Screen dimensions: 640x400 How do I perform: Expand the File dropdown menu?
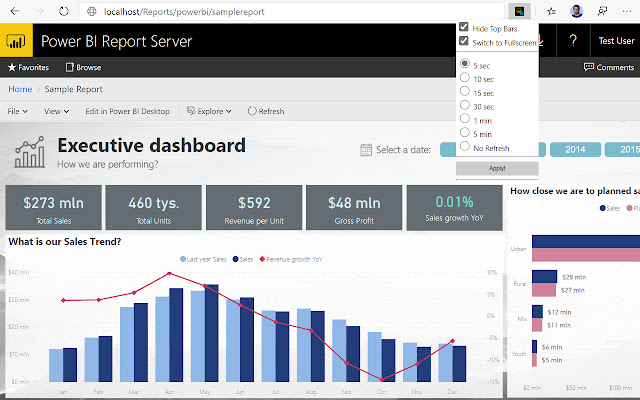(x=18, y=111)
